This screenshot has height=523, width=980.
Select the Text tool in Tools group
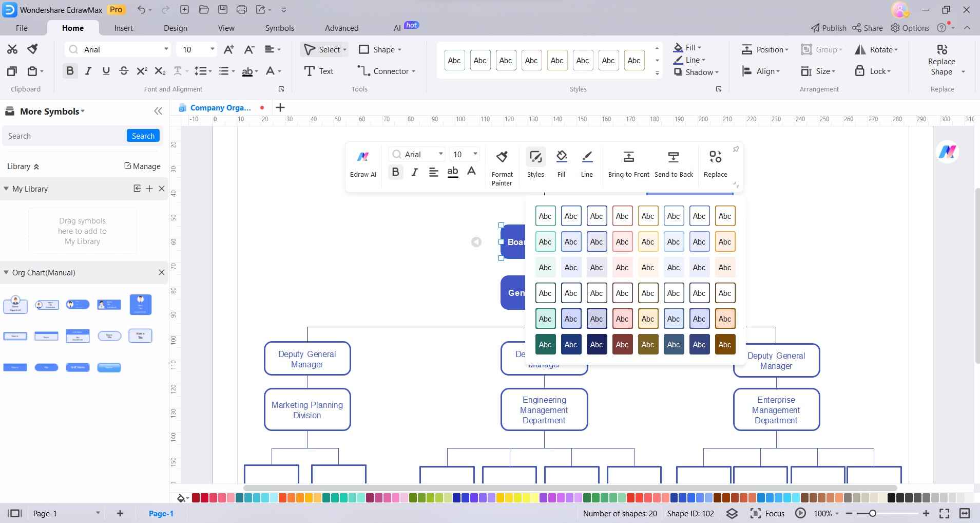click(x=319, y=71)
